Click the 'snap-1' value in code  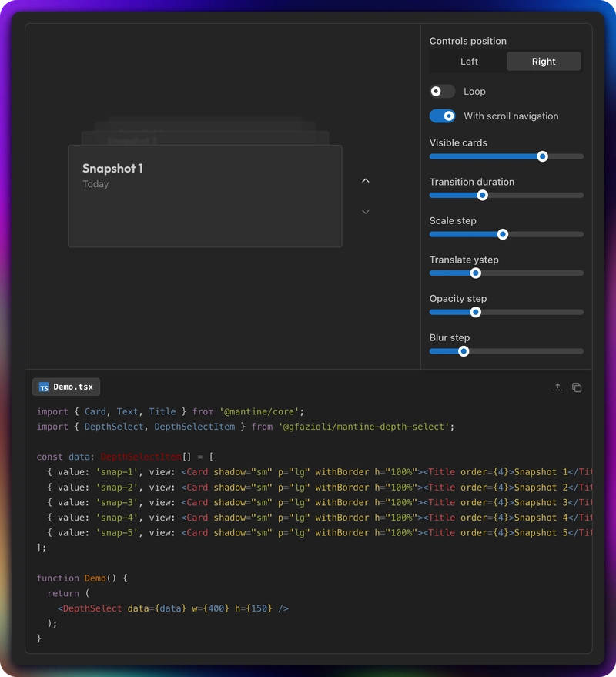point(116,472)
